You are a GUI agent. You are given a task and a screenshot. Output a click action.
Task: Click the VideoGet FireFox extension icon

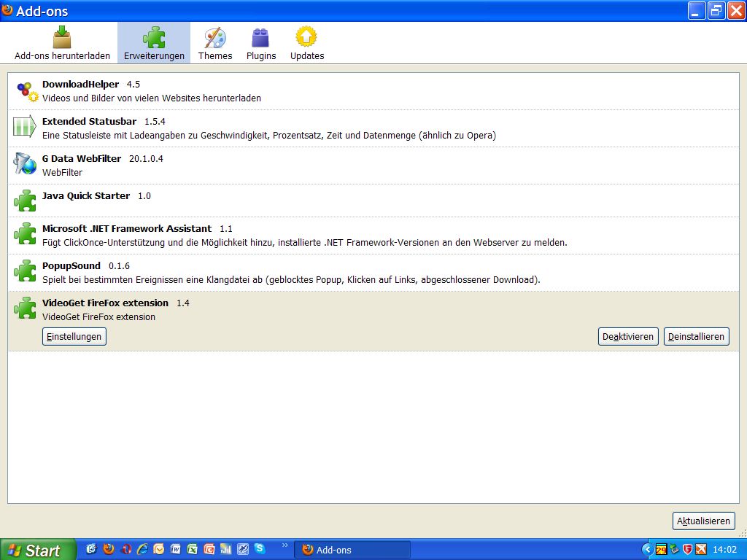coord(25,308)
